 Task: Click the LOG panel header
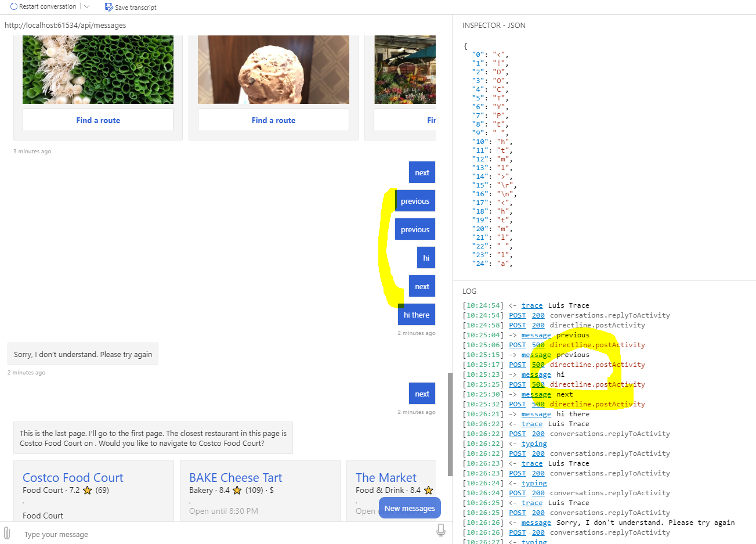click(x=469, y=291)
